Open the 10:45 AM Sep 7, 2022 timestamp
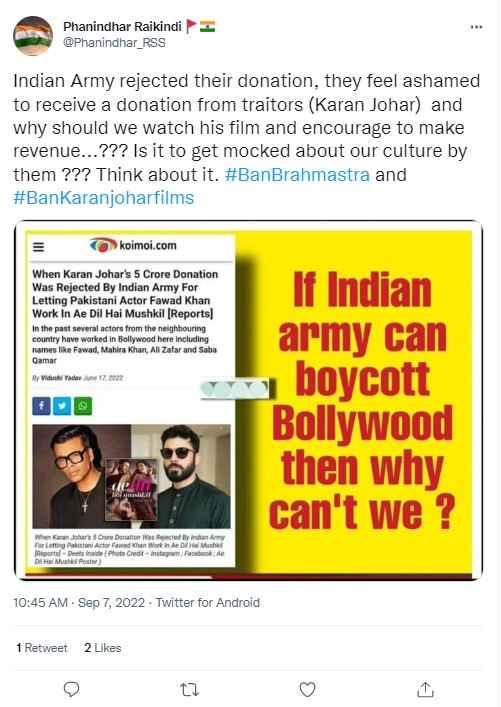The image size is (501, 707). point(79,602)
